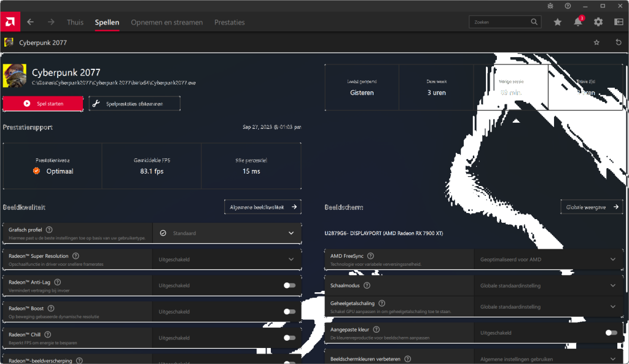Screen dimensions: 629x364
Task: Show help for Beeldschermkleuren verbeteren
Action: point(408,359)
